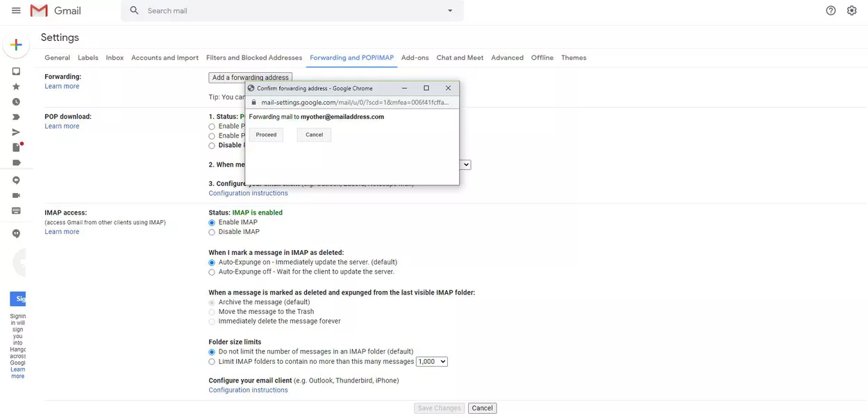
Task: Select Auto-Expunge on radio option
Action: click(x=212, y=262)
